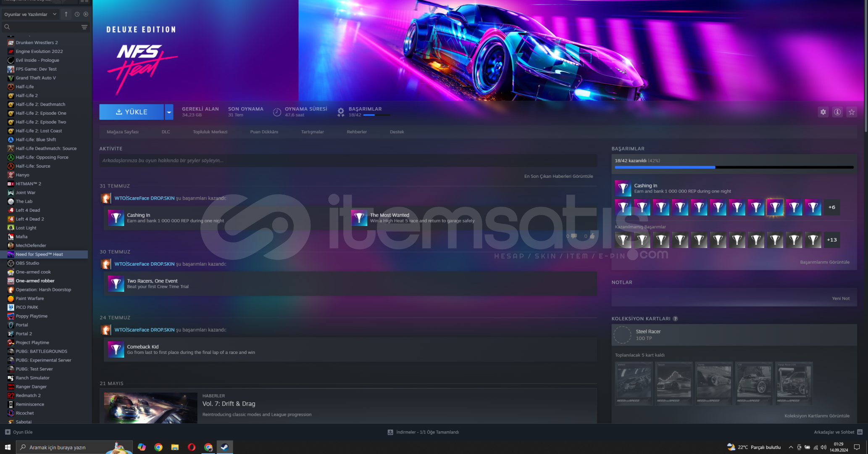Screen dimensions: 868x454
Task: Click the main page vertical scrollbar
Action: click(x=866, y=67)
